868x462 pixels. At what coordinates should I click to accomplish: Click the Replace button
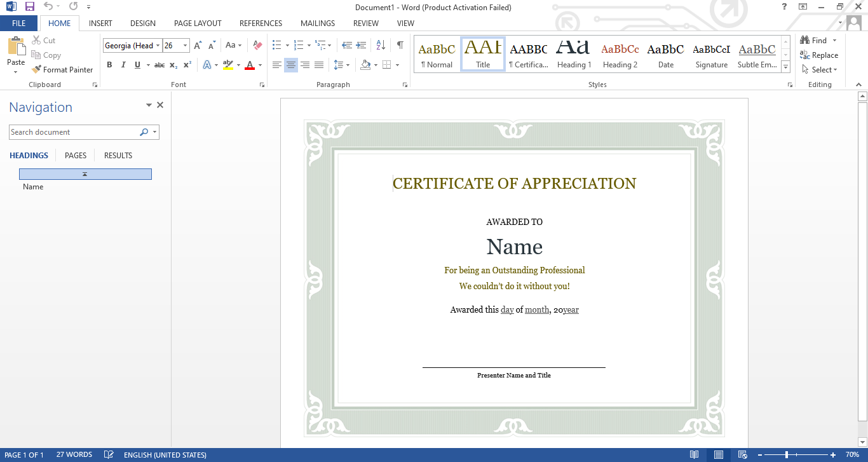[819, 55]
